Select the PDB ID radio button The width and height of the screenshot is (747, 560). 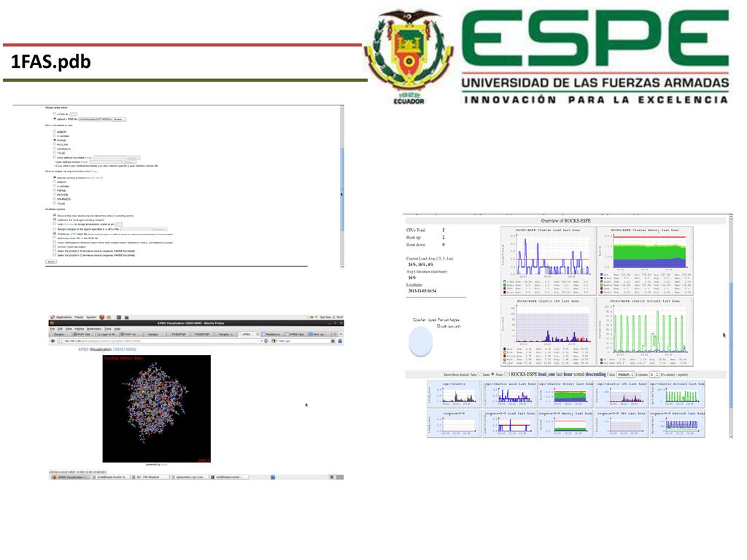click(x=54, y=114)
